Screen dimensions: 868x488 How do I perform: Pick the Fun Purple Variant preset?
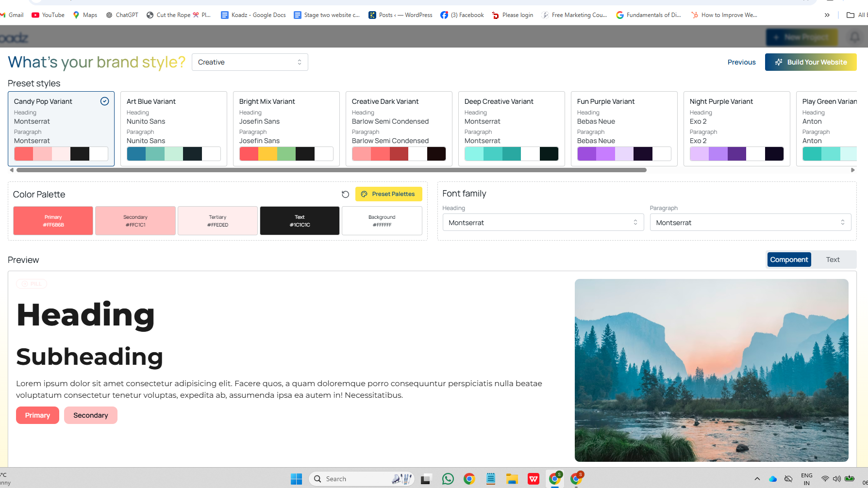point(624,129)
